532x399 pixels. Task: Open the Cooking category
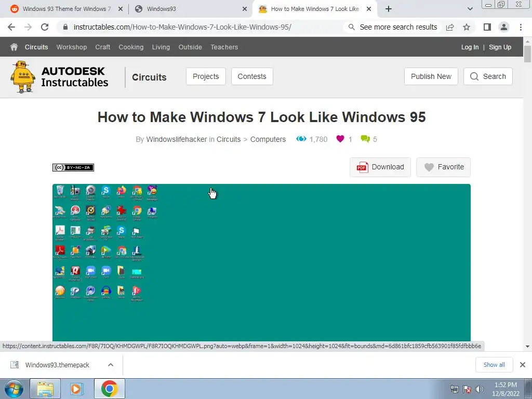(131, 47)
